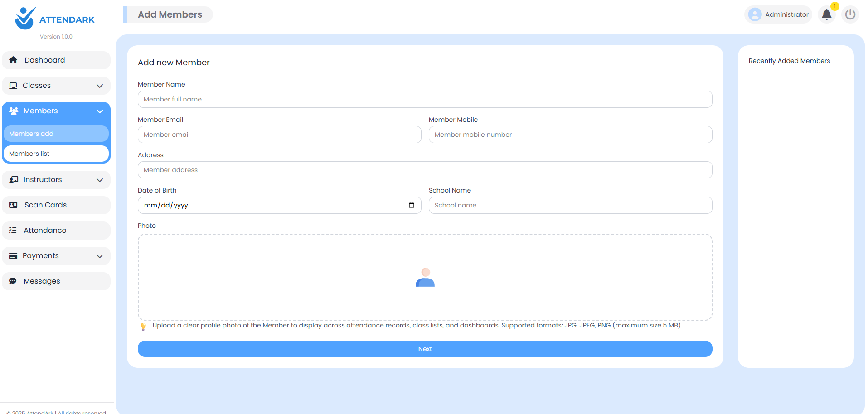
Task: Click the Messages chat bubble icon
Action: [13, 281]
